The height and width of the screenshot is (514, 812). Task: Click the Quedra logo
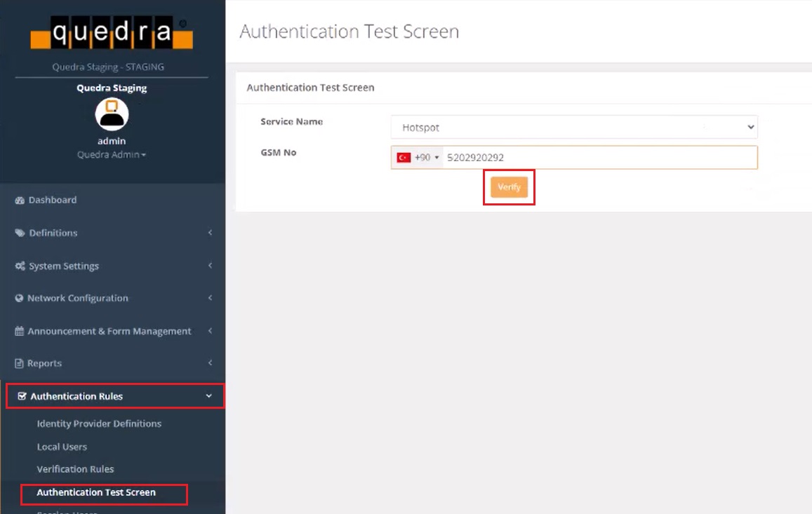click(112, 33)
